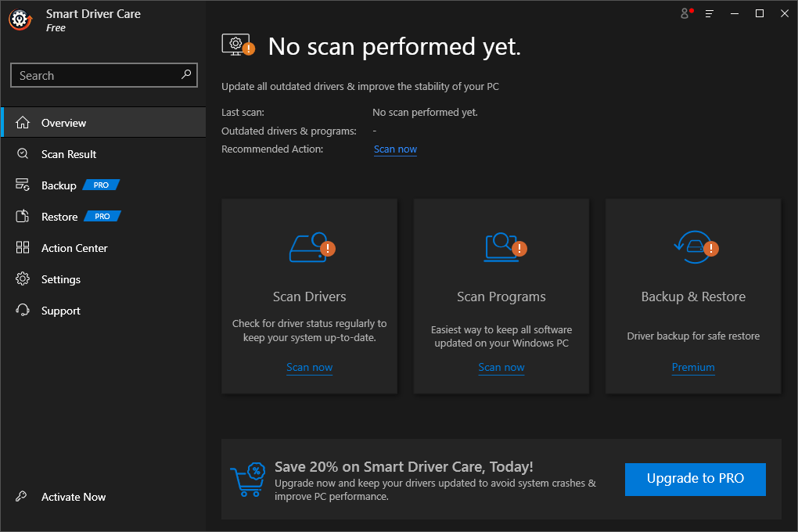Click the PRO badge next to Restore
Viewport: 798px width, 532px height.
(x=102, y=217)
